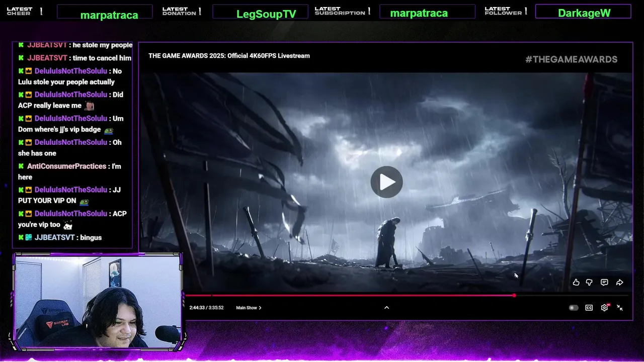Dislike the video with thumbs down icon
This screenshot has width=644, height=362.
coord(589,283)
